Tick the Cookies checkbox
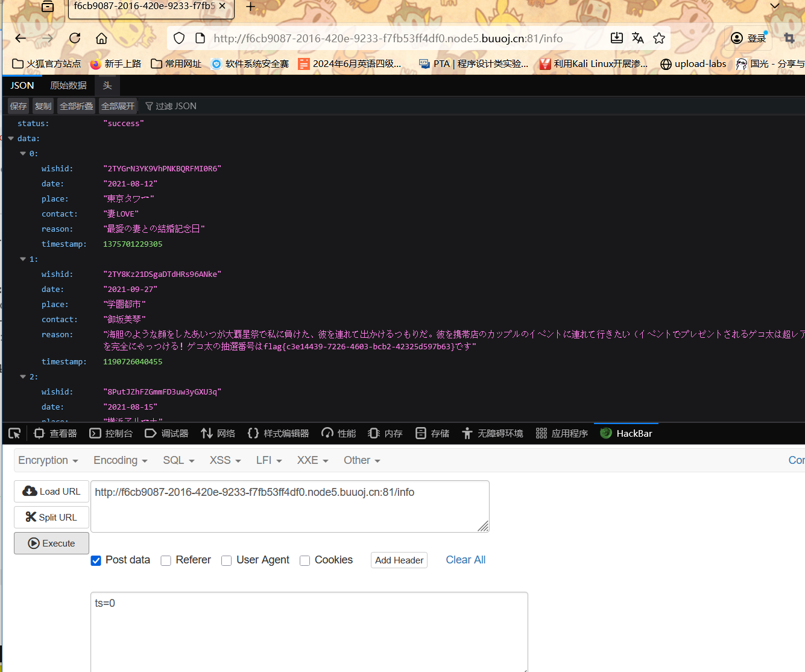 click(x=305, y=560)
